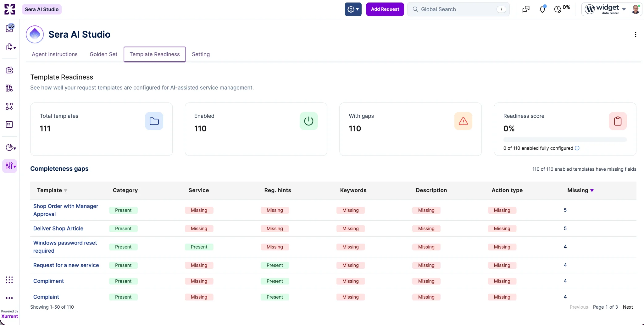Open the conversations chat icon
Viewport: 644px width, 325px height.
(x=526, y=9)
